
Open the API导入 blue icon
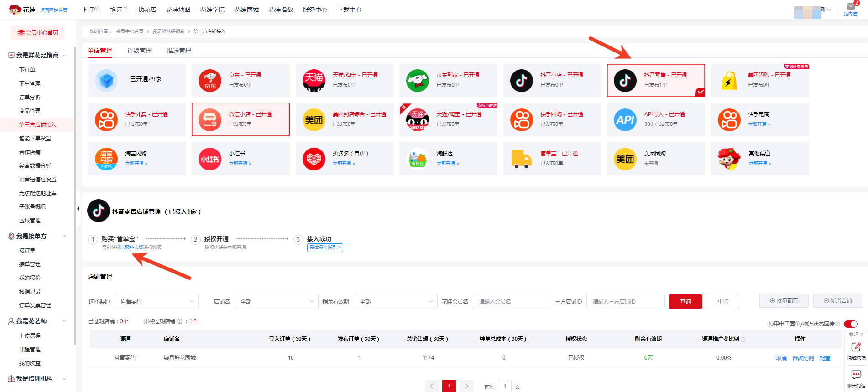click(625, 120)
